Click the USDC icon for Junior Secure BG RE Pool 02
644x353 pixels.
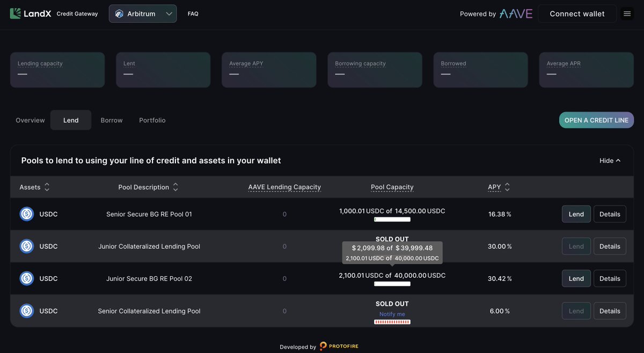[x=27, y=278]
